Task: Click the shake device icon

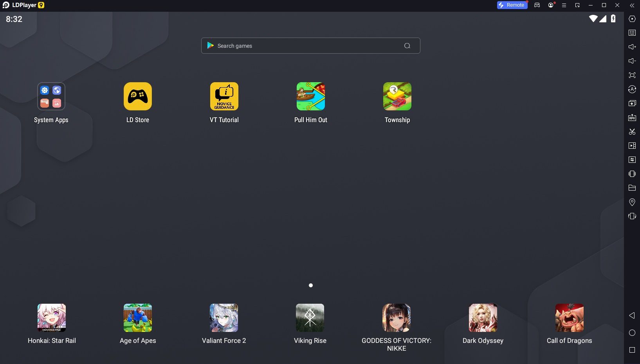Action: 632,174
